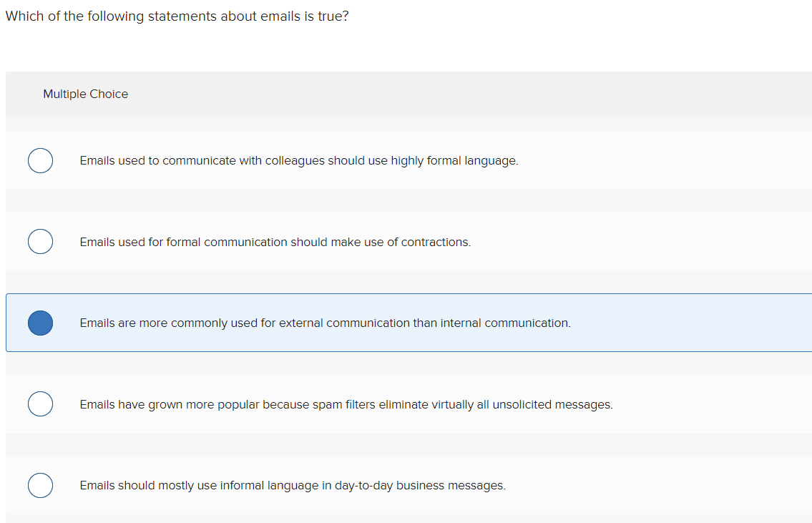Select the radio button beside the contractions statement
812x523 pixels.
click(x=41, y=241)
